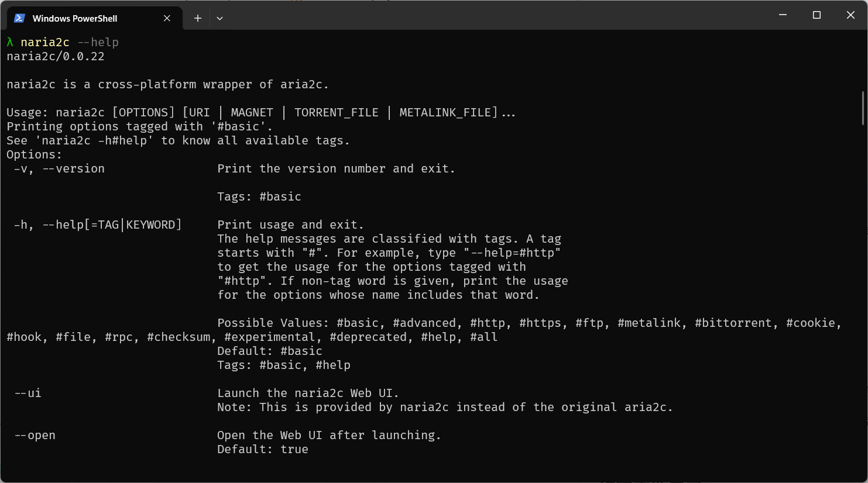
Task: Click the 'naria2c/0.0.22' version line
Action: pos(56,56)
